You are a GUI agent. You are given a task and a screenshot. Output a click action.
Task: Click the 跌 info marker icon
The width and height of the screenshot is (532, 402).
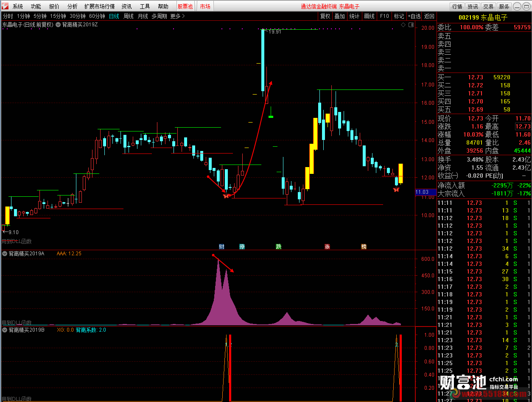coord(279,246)
